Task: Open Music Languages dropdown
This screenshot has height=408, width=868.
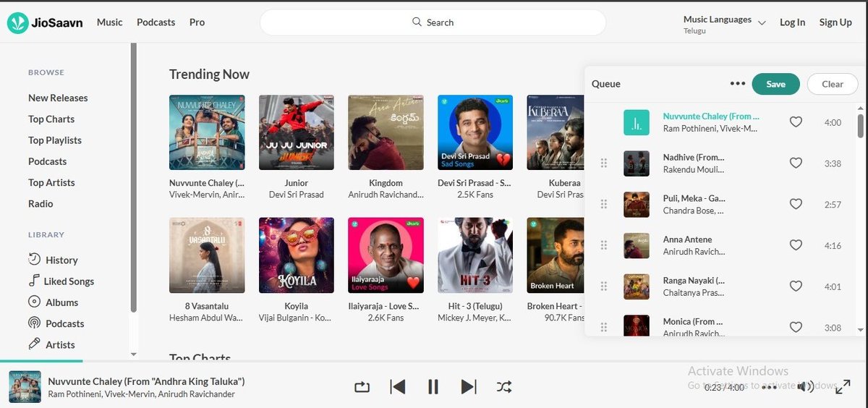Action: [724, 24]
